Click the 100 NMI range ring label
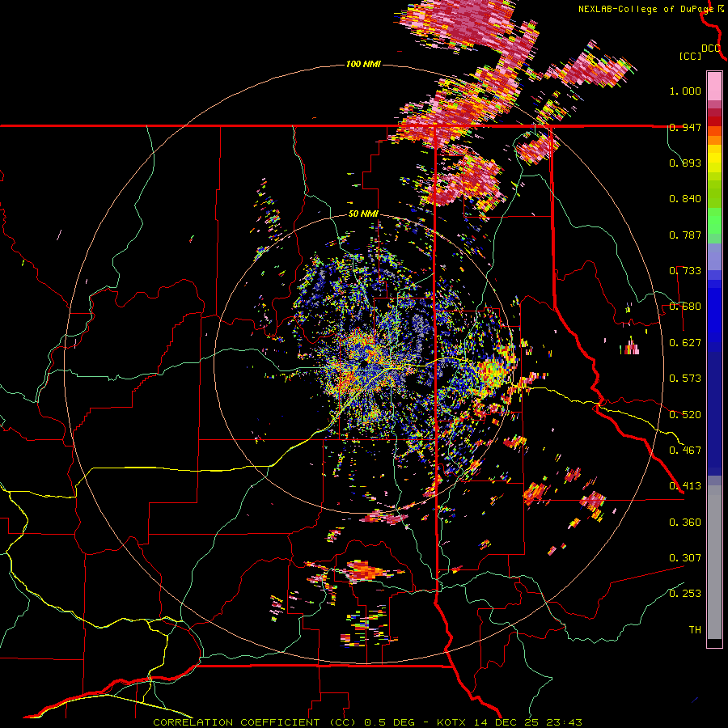Screen dimensions: 728x728 click(363, 64)
